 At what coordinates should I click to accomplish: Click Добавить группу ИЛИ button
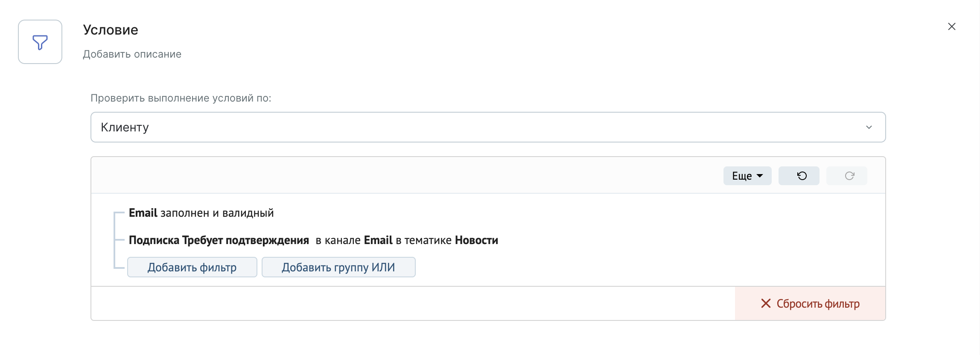[x=338, y=267]
